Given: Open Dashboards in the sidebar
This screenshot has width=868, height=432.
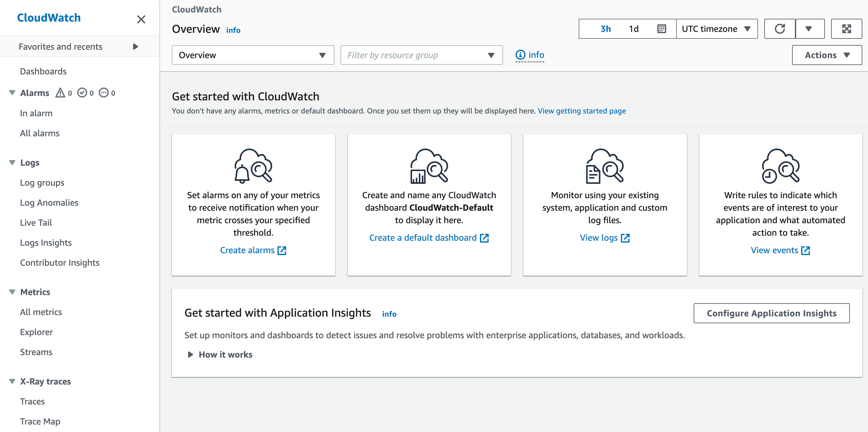Looking at the screenshot, I should 43,72.
